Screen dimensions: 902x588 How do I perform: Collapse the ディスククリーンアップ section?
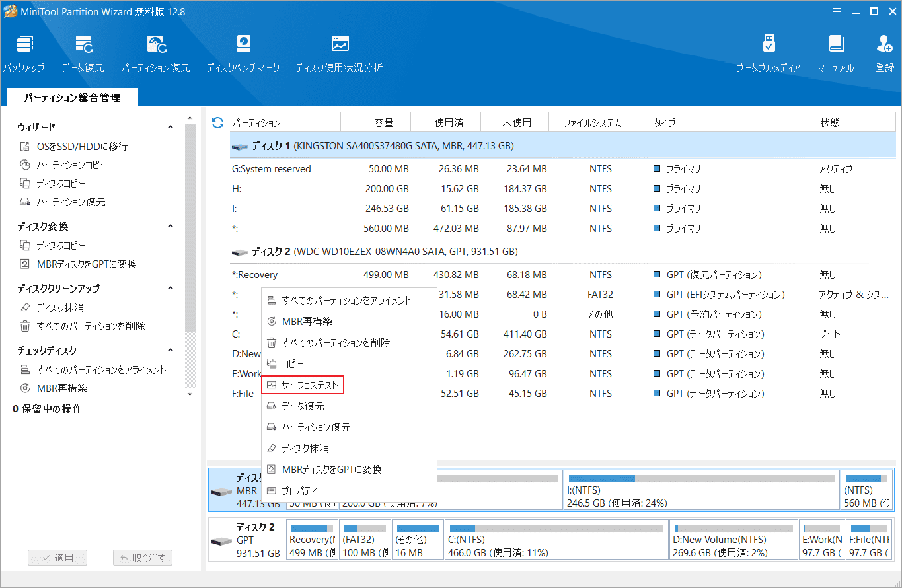(x=170, y=288)
